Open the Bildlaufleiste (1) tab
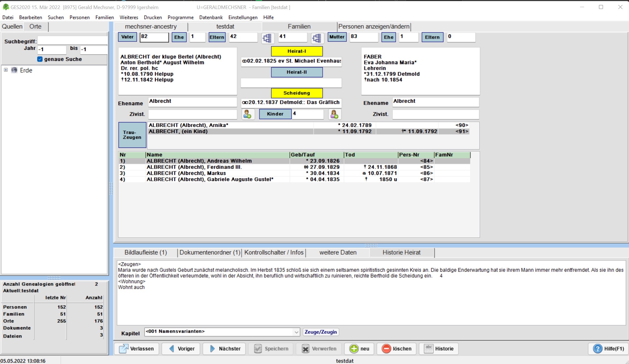The width and height of the screenshot is (629, 364). pyautogui.click(x=146, y=253)
